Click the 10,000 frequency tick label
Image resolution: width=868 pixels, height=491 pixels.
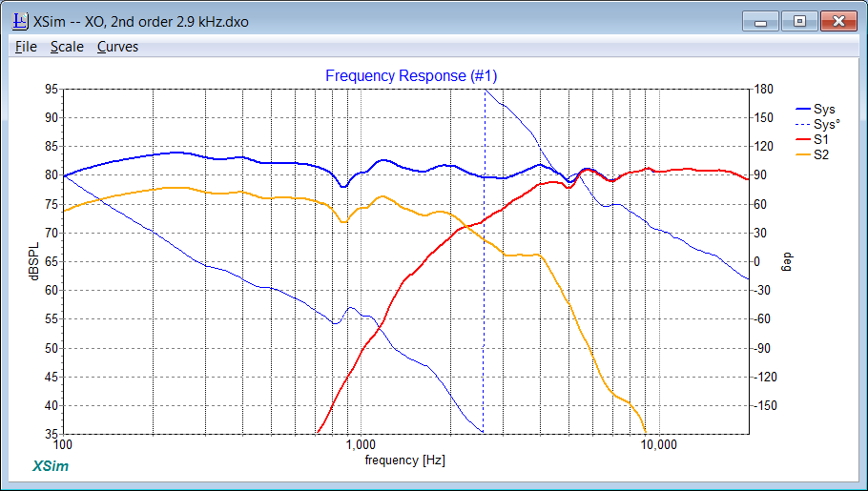tap(658, 444)
